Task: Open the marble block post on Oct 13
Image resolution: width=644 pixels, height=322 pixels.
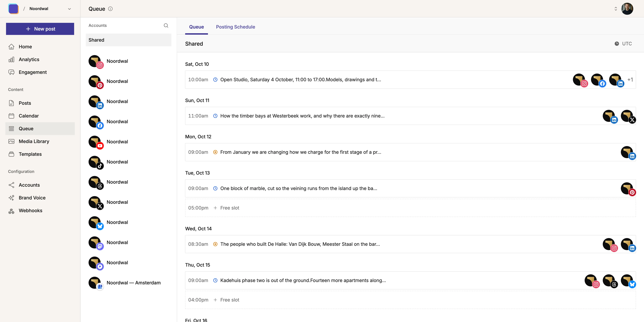Action: click(x=410, y=188)
